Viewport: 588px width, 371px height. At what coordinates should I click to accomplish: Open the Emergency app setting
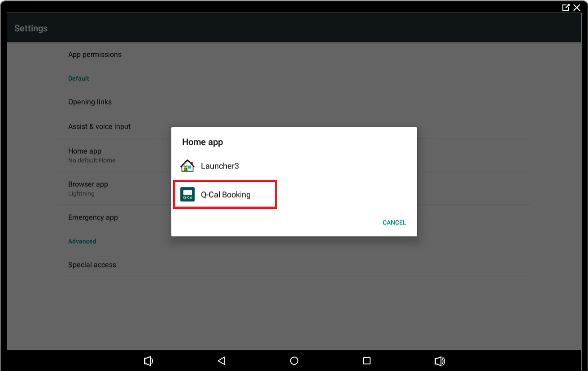[x=294, y=217]
